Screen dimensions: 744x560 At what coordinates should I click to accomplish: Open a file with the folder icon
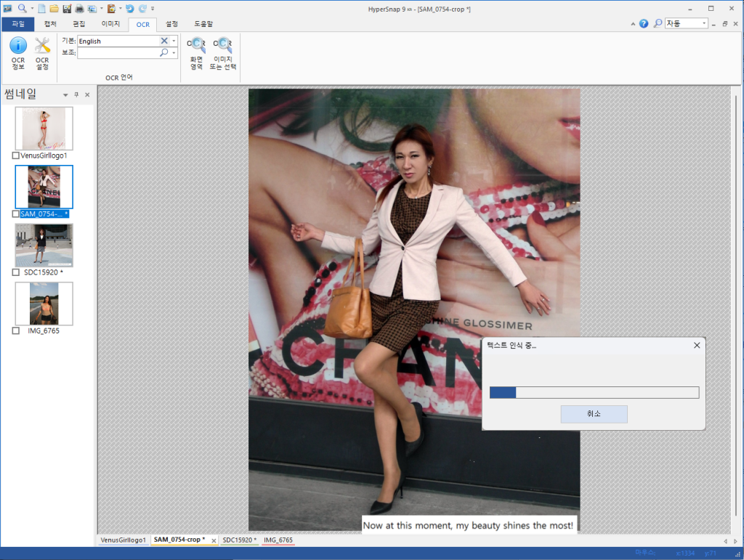point(54,9)
